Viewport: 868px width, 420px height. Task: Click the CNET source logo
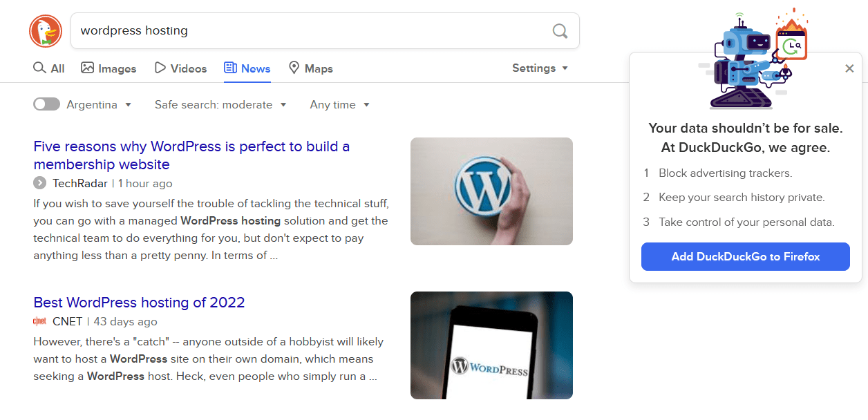(41, 321)
